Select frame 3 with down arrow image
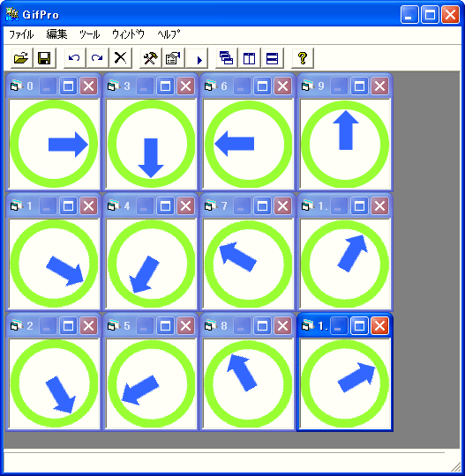 coord(151,144)
